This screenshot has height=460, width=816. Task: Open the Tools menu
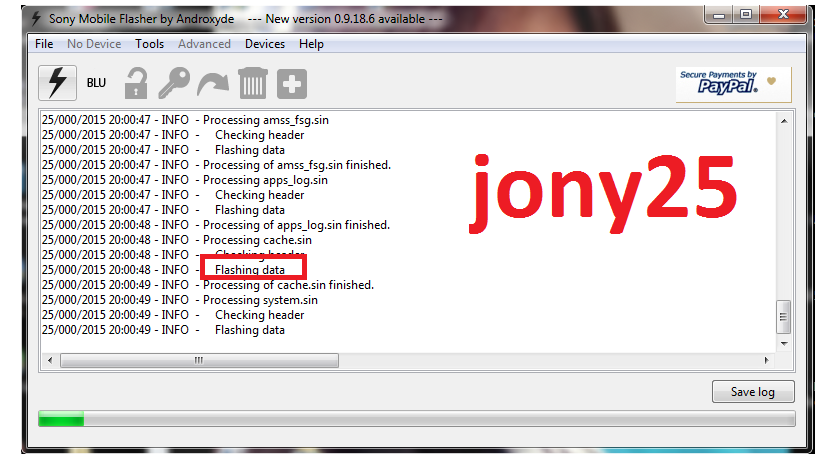150,44
